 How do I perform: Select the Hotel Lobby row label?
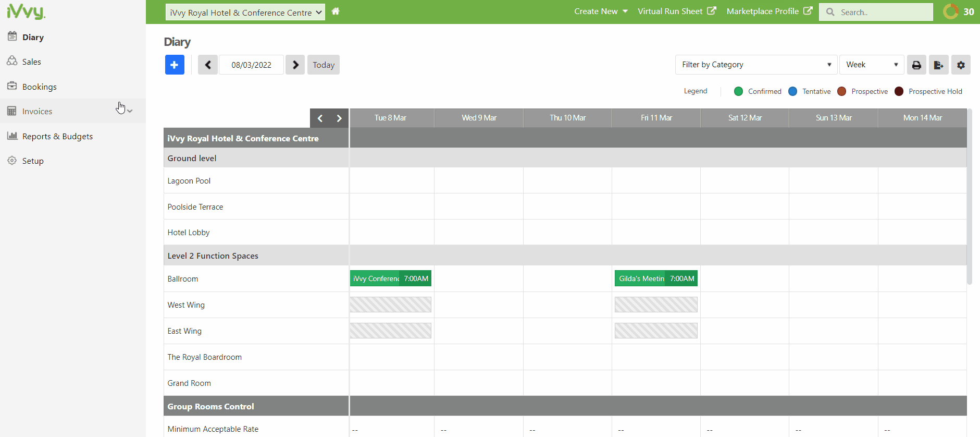point(189,233)
